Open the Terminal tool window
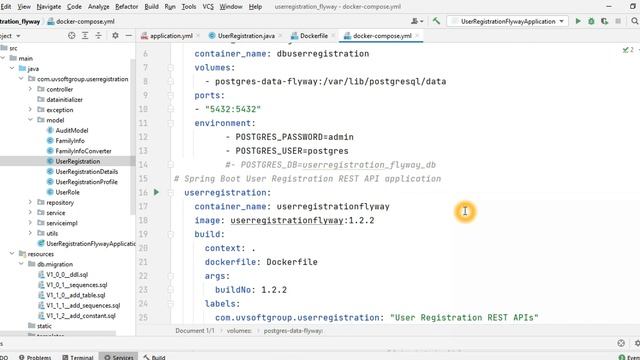 click(x=78, y=357)
